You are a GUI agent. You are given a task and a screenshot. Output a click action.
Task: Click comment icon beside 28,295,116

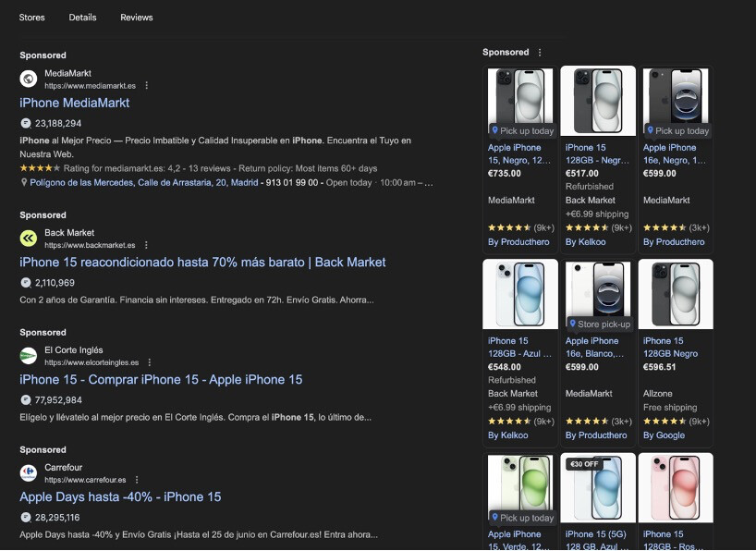26,517
